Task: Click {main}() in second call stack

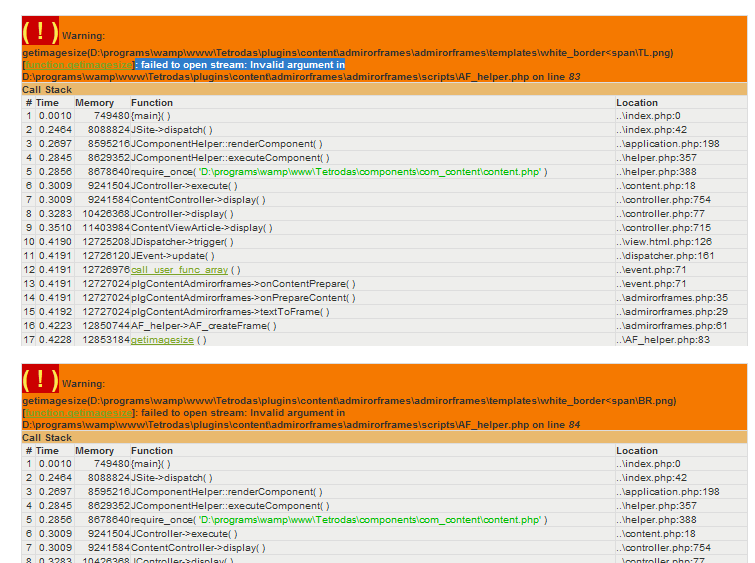Action: point(151,464)
